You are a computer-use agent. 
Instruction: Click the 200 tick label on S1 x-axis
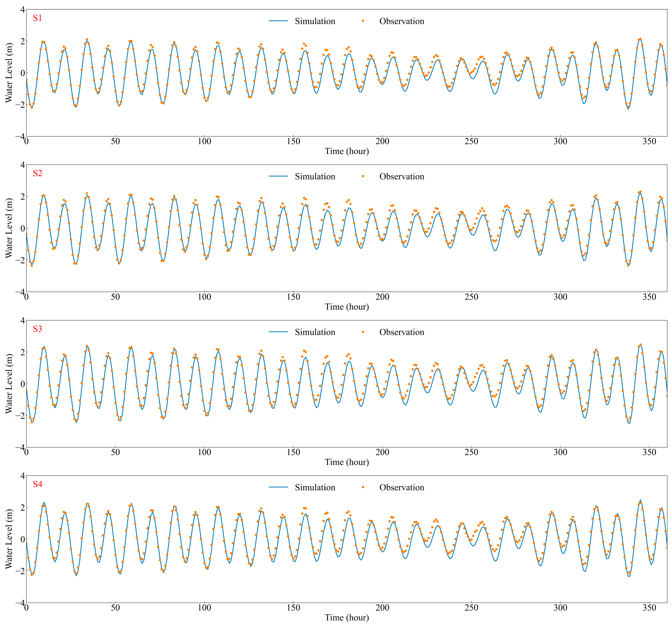tap(382, 141)
